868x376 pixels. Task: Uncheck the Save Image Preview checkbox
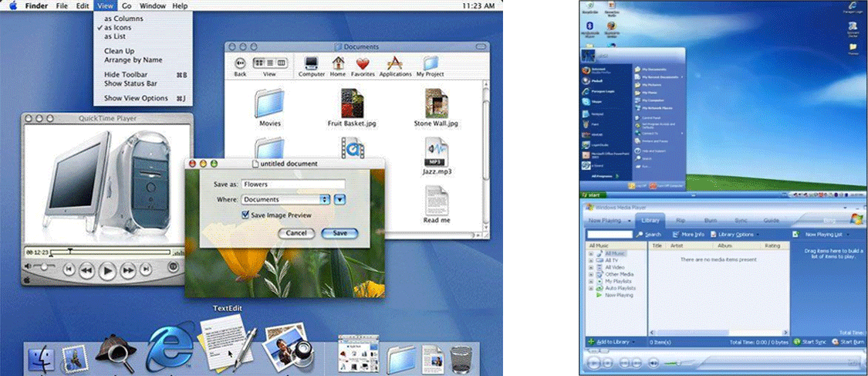(x=245, y=215)
